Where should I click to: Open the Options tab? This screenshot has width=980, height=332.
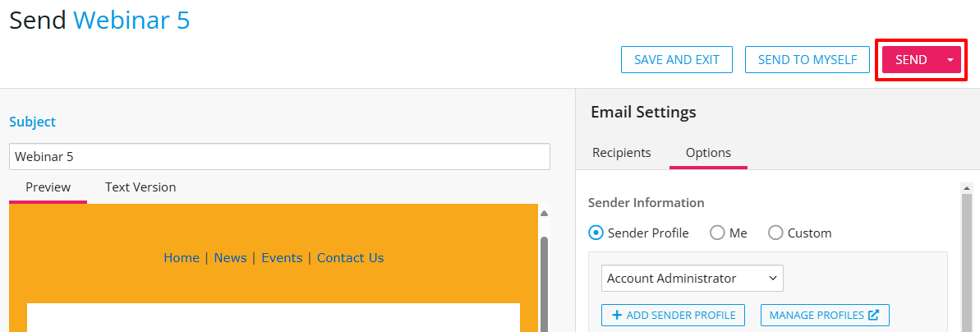click(x=708, y=153)
